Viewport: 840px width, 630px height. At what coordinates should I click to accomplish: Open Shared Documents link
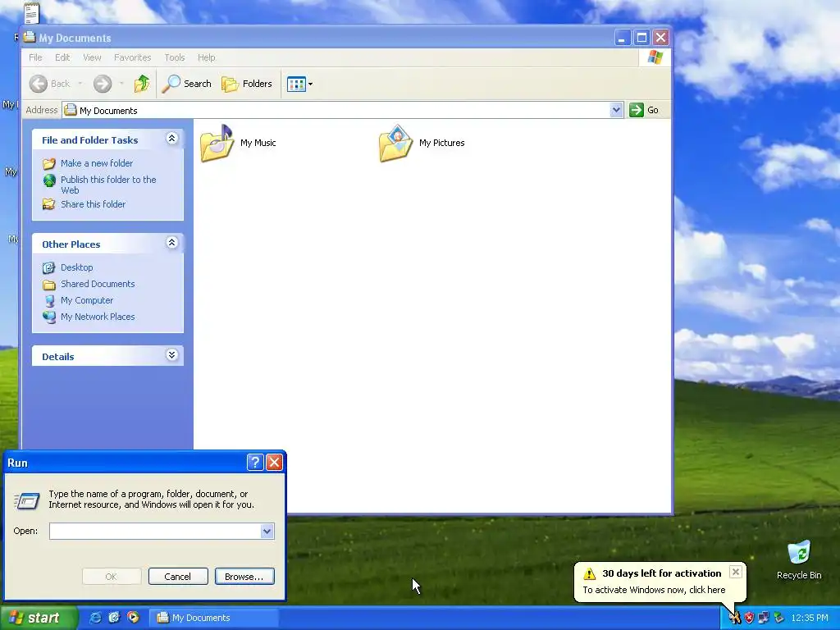pyautogui.click(x=98, y=284)
